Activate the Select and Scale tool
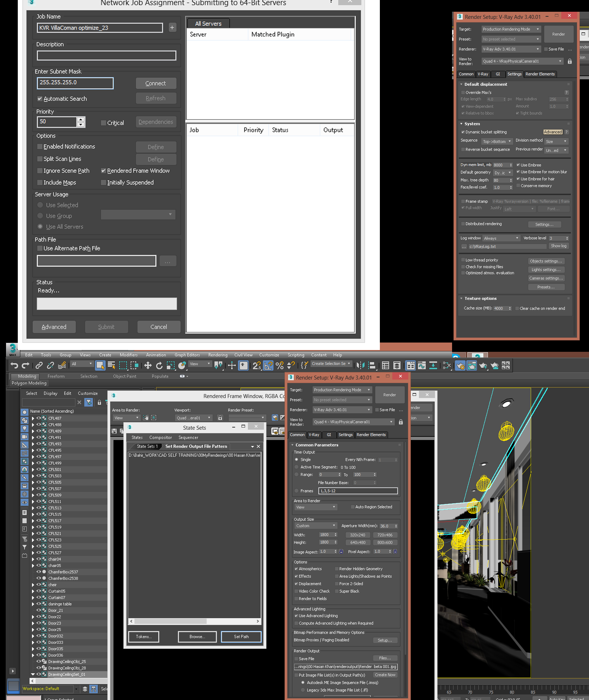 [x=171, y=365]
